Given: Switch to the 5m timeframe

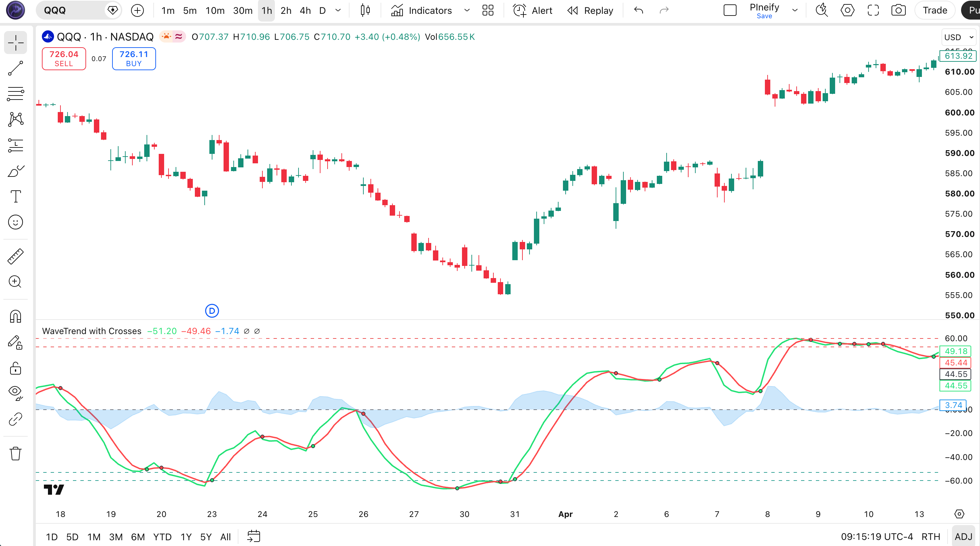Looking at the screenshot, I should [x=190, y=10].
